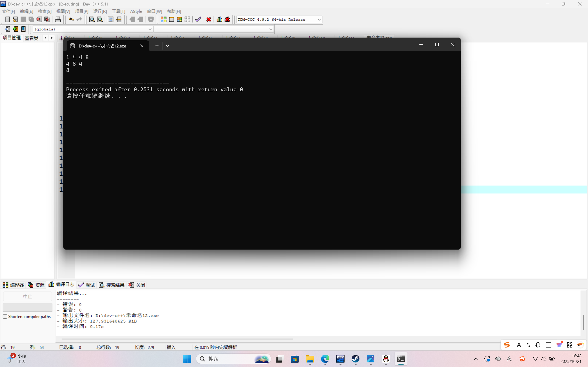Viewport: 588px width, 367px height.
Task: Open a new console tab with plus button
Action: pyautogui.click(x=157, y=46)
